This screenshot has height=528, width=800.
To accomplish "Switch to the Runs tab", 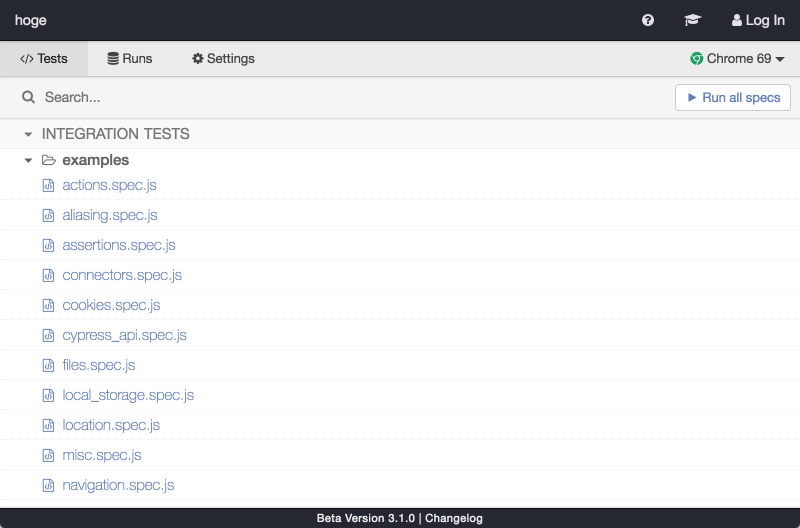I will point(130,59).
